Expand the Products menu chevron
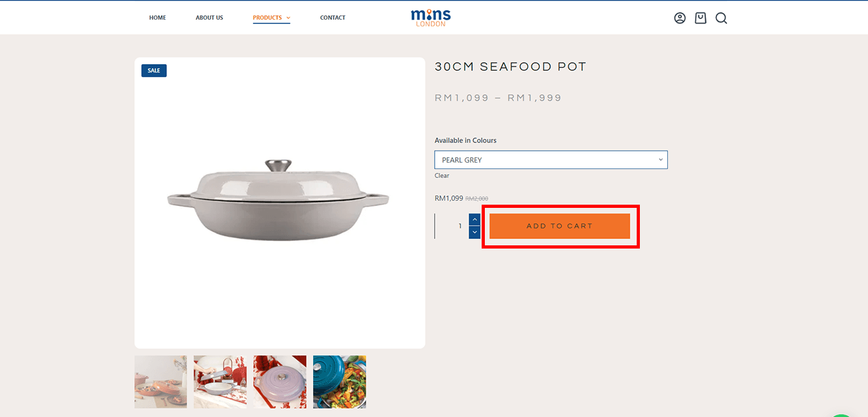Screen dimensions: 868x417 (288, 18)
